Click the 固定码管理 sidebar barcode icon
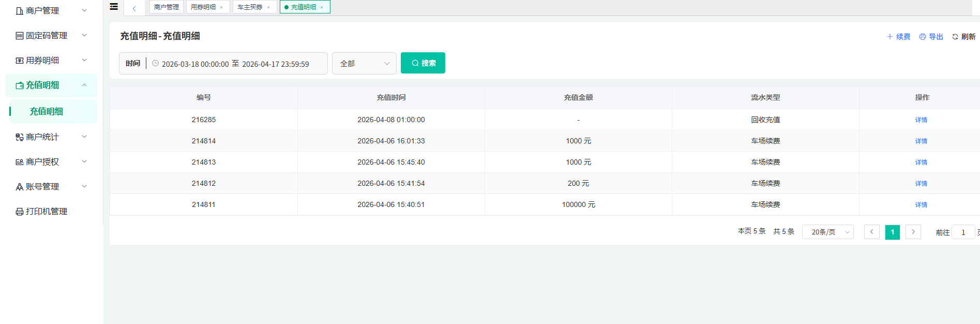This screenshot has width=980, height=324. click(x=20, y=36)
